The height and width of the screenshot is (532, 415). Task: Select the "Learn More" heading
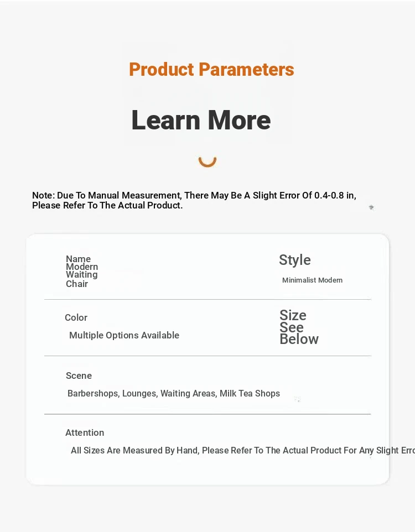pos(201,120)
